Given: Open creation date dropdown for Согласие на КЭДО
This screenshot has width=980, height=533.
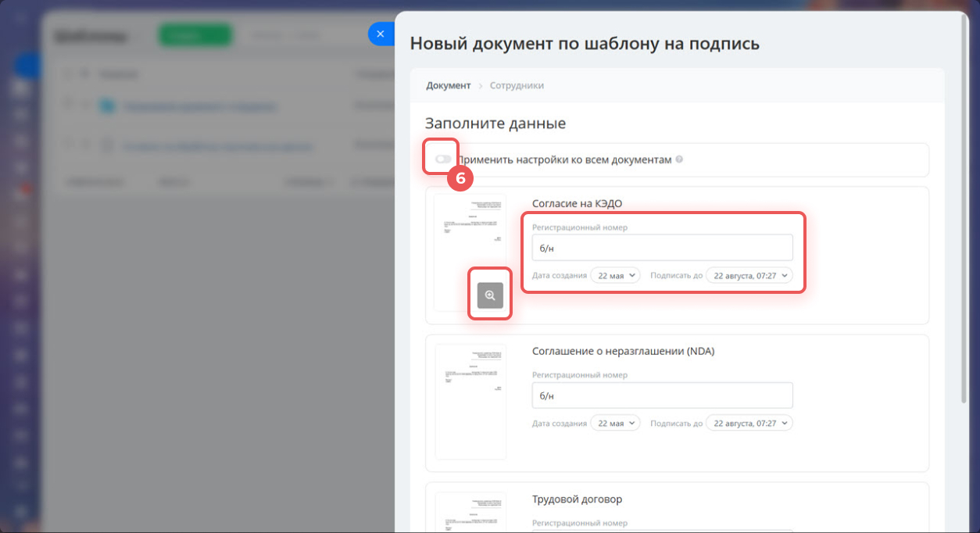Looking at the screenshot, I should [x=615, y=275].
